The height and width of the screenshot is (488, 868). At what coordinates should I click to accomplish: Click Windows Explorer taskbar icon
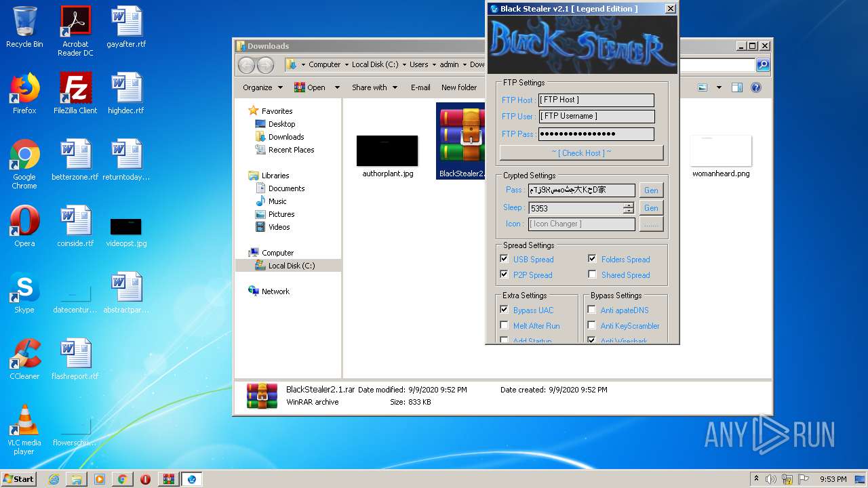tap(77, 479)
